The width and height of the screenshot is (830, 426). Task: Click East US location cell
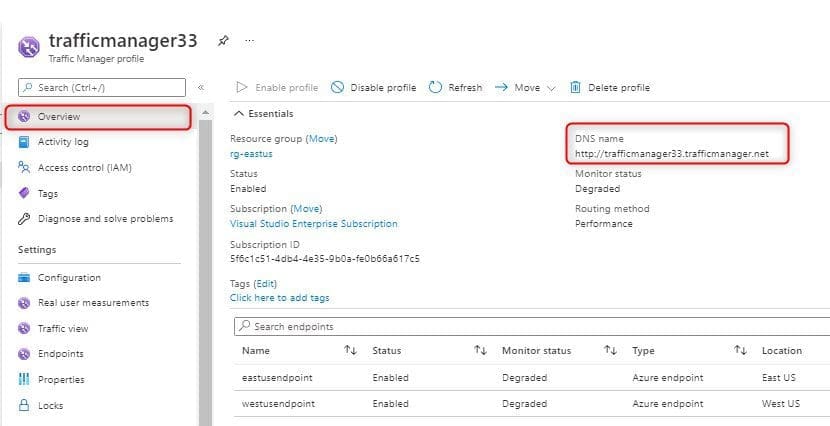point(779,378)
